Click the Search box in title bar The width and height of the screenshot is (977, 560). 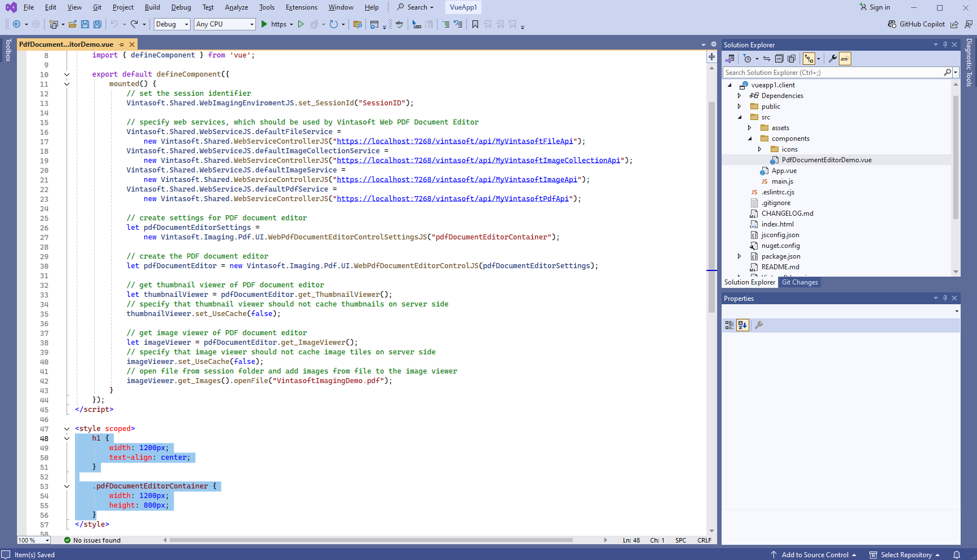(415, 7)
